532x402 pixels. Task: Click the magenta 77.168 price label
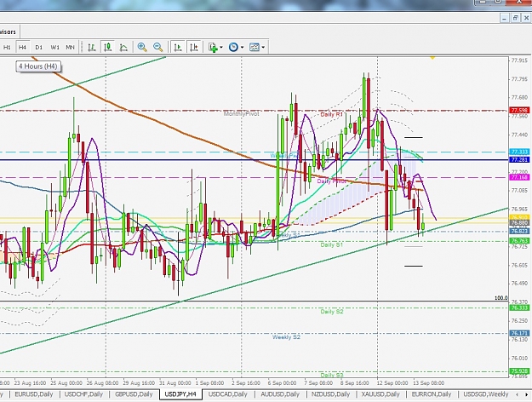pos(519,177)
